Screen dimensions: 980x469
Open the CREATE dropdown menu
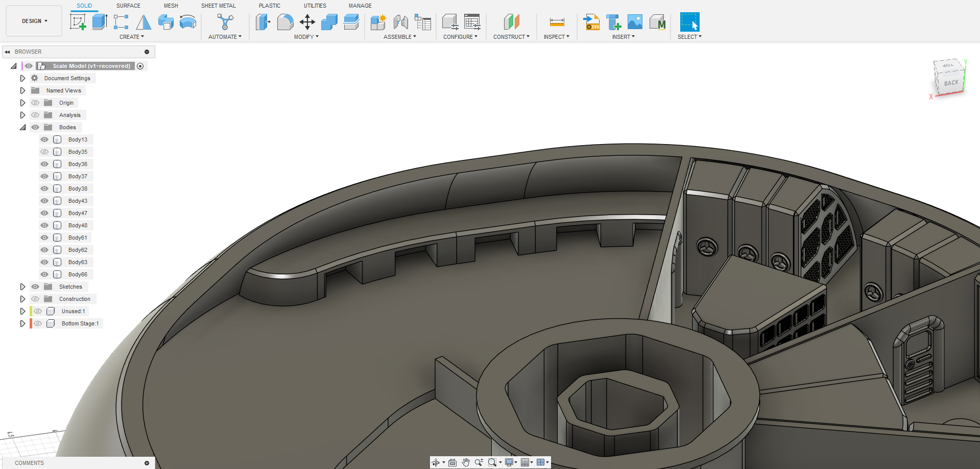pyautogui.click(x=132, y=37)
